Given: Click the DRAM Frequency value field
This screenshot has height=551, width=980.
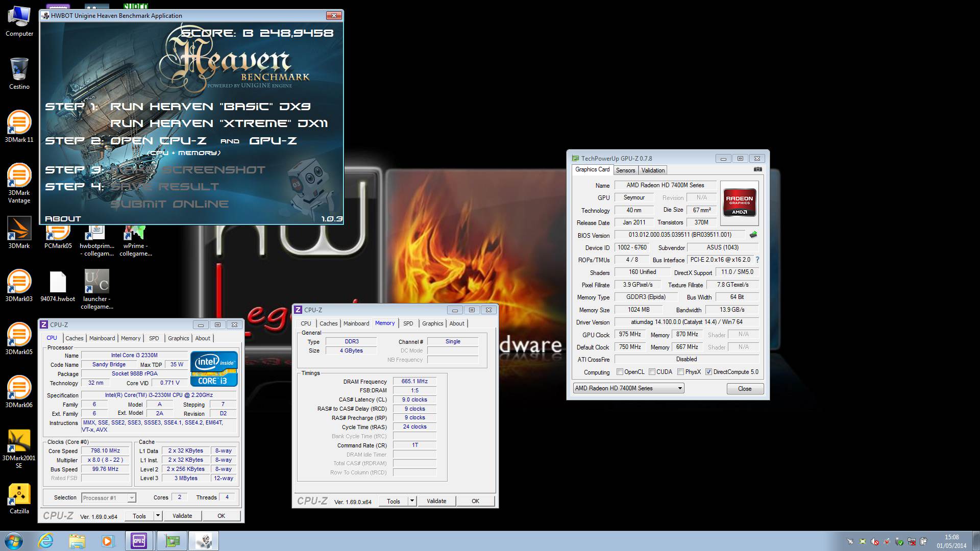Looking at the screenshot, I should point(414,381).
